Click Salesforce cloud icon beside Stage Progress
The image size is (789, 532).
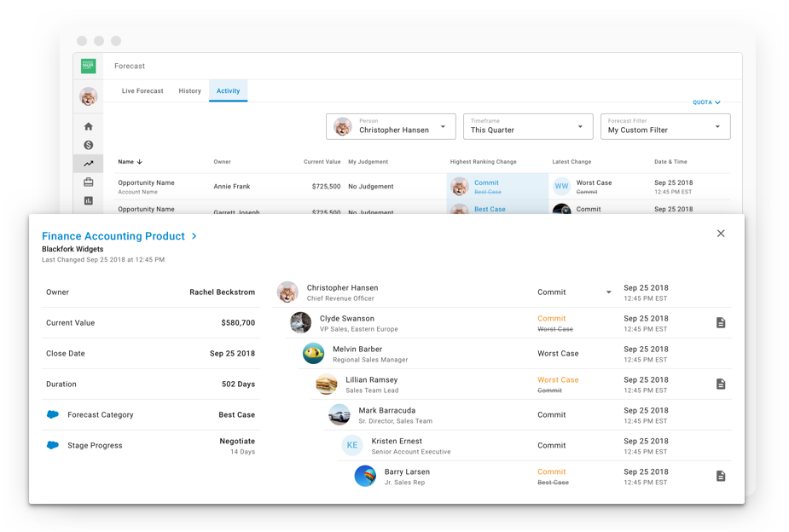[x=53, y=445]
